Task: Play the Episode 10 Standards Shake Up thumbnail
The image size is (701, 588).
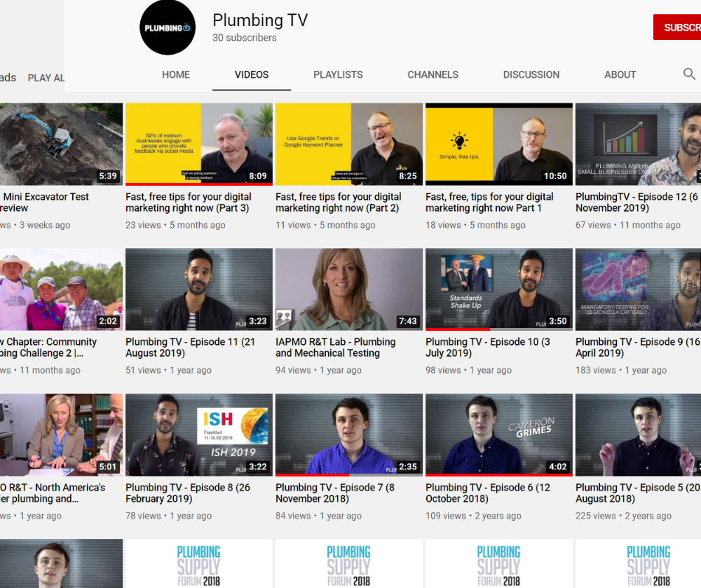Action: pyautogui.click(x=499, y=289)
